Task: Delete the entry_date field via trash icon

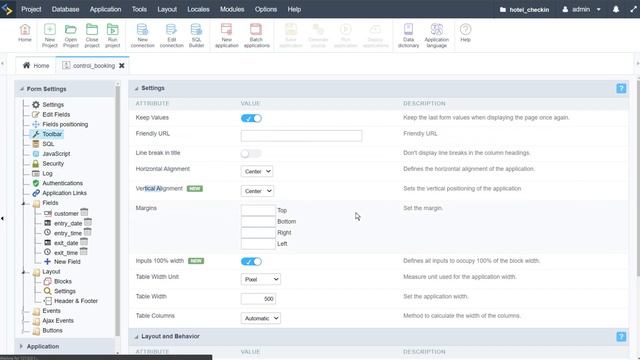Action: (x=88, y=222)
